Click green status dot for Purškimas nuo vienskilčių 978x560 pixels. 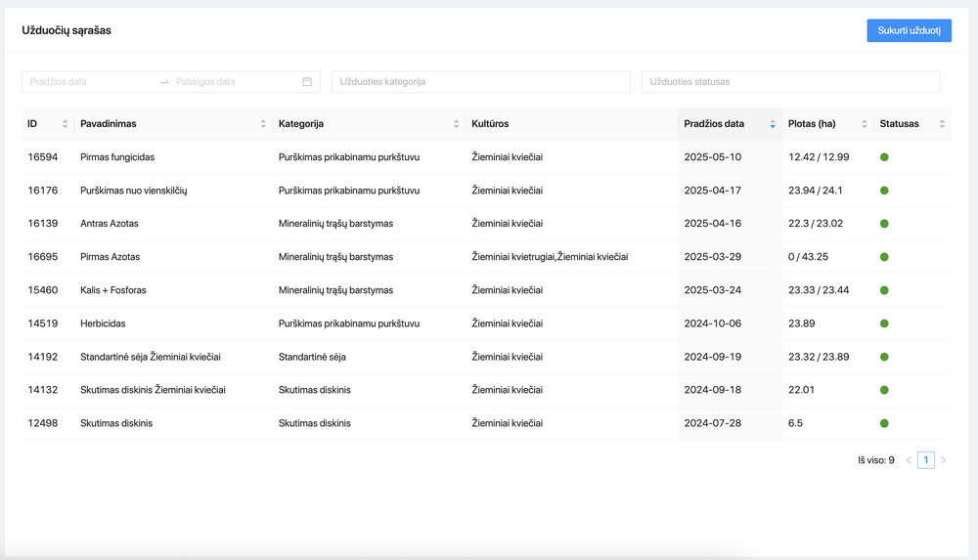(884, 191)
